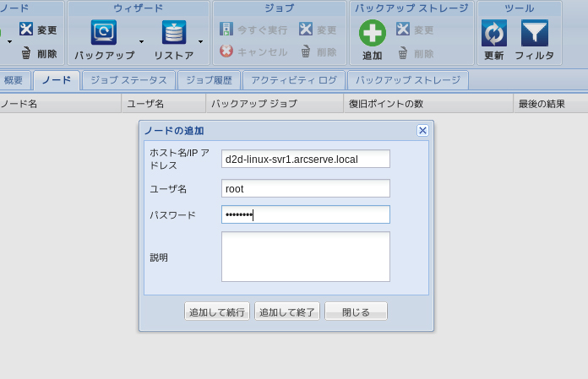Click the Node group 変更 (modify) icon

[26, 30]
